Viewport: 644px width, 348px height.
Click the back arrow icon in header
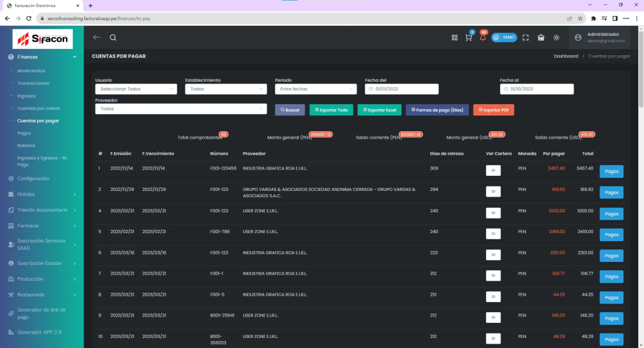point(97,38)
